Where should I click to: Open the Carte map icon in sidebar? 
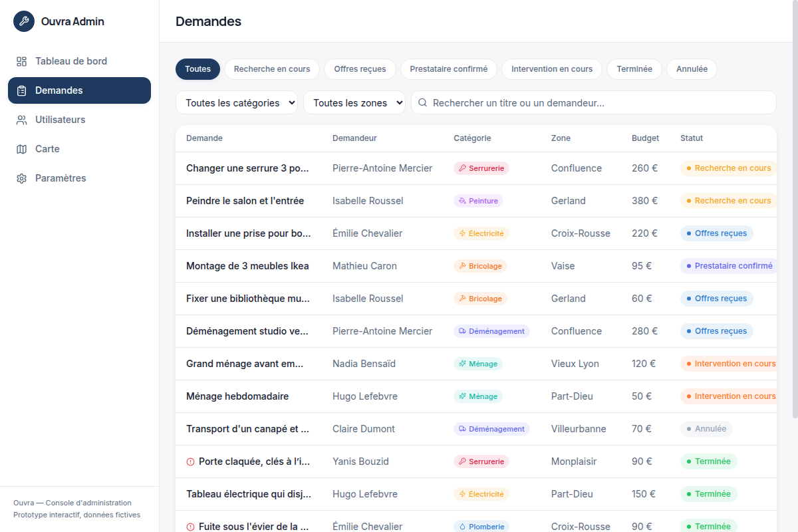pos(22,149)
